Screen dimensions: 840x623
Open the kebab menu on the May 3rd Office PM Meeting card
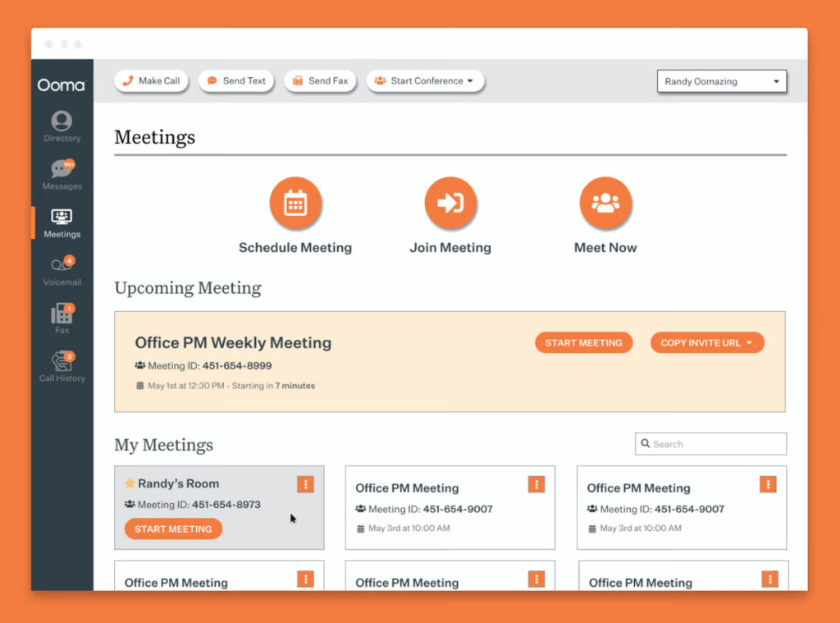[536, 484]
